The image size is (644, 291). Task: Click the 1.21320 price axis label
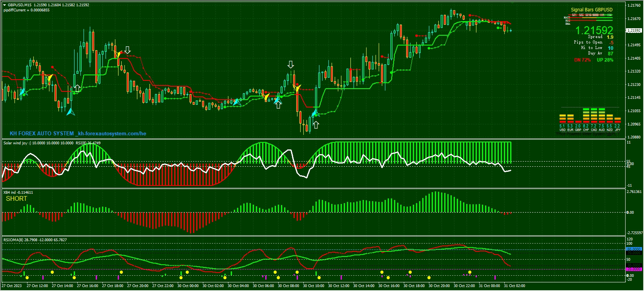(634, 71)
